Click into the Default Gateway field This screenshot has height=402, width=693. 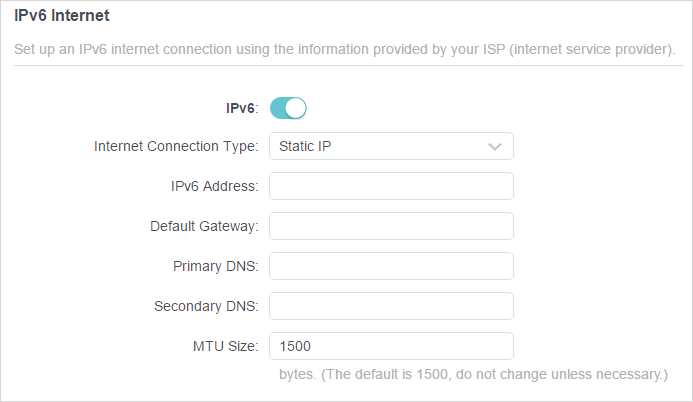tap(391, 226)
